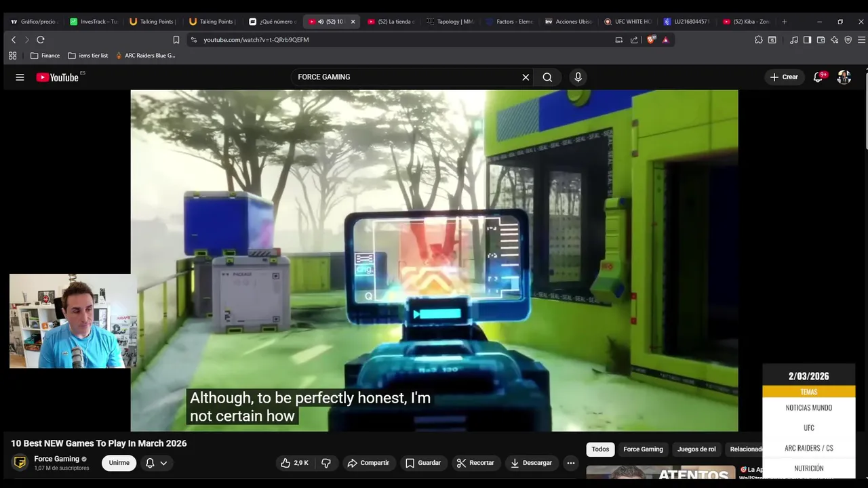Open a new browser tab with plus
Viewport: 868px width, 488px height.
[785, 22]
